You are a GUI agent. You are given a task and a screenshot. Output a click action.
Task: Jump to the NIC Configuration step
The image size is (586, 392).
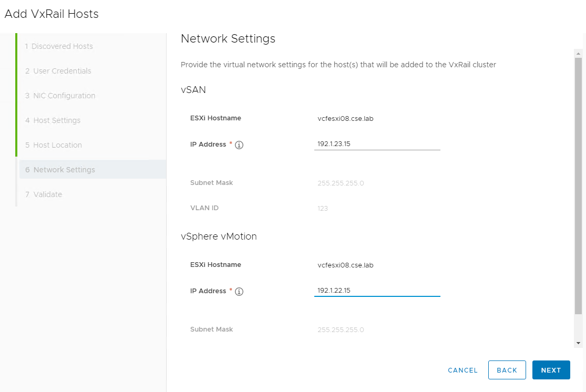point(60,96)
